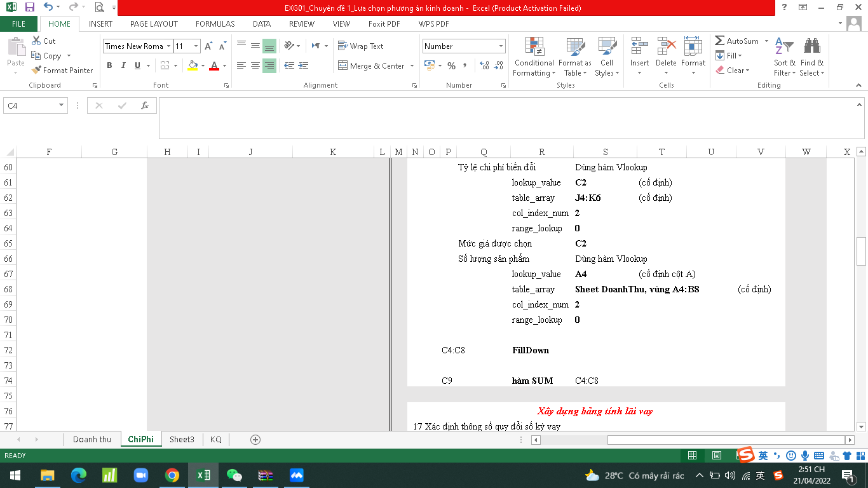Decrease the font size

tap(222, 46)
